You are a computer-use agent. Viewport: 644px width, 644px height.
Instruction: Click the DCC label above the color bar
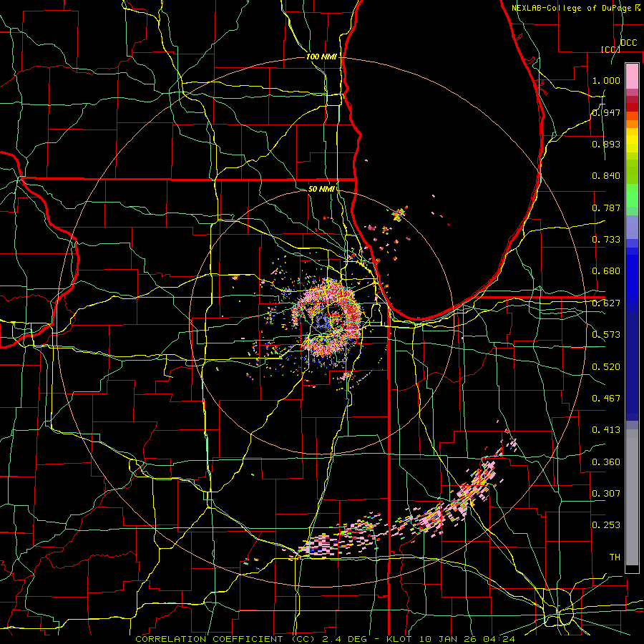point(628,43)
